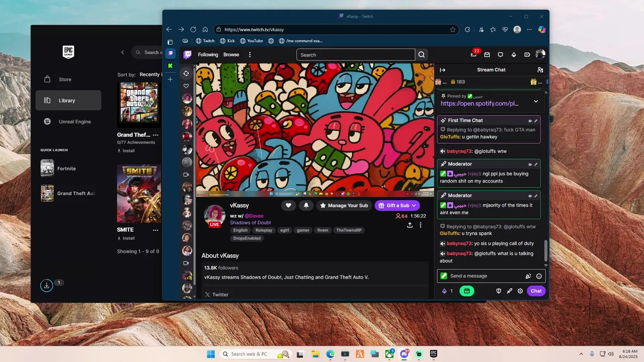Open Epic Games downloads icon
This screenshot has width=644, height=362.
point(46,285)
